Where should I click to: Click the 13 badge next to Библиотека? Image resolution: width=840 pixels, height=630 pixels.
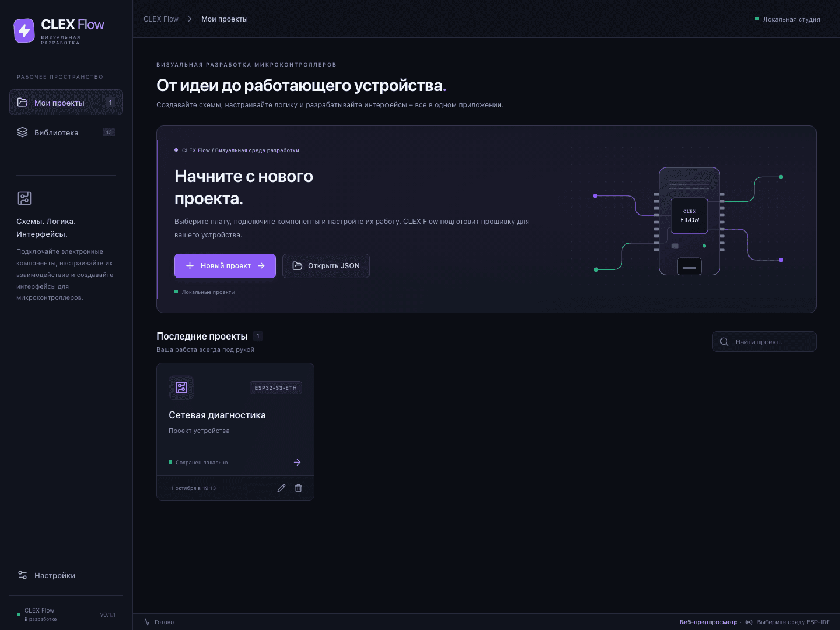109,132
